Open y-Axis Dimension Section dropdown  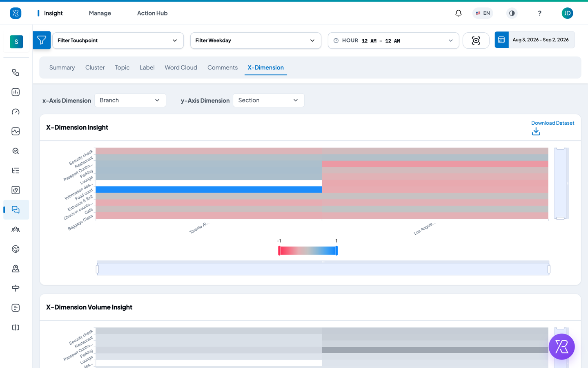point(269,100)
